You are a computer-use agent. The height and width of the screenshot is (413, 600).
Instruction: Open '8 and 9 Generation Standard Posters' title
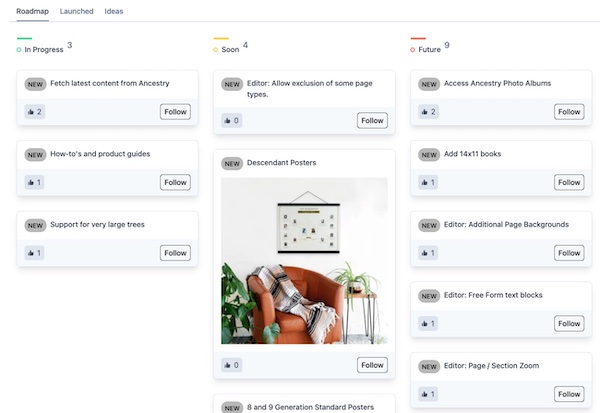point(310,407)
